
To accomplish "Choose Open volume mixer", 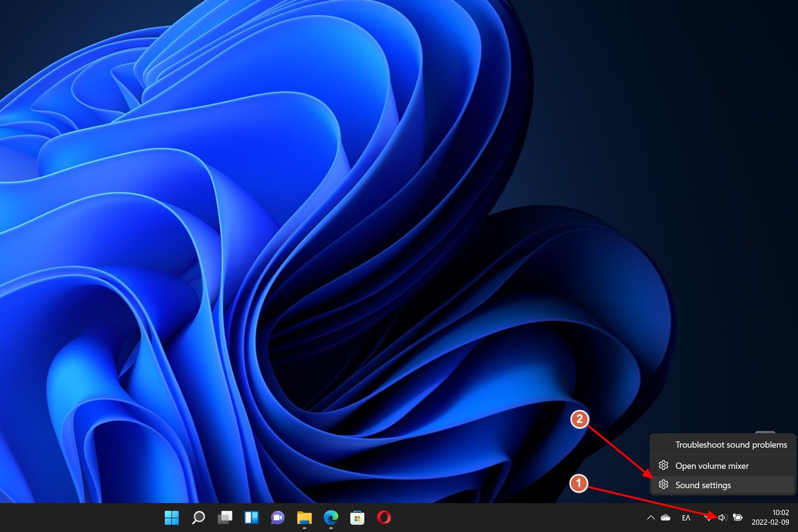I will tap(712, 466).
